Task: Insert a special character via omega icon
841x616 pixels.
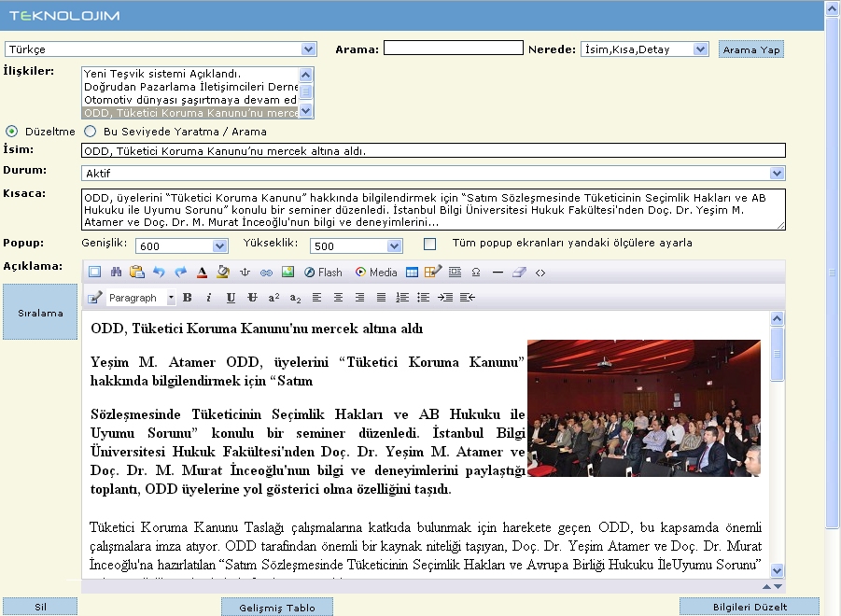Action: click(476, 273)
